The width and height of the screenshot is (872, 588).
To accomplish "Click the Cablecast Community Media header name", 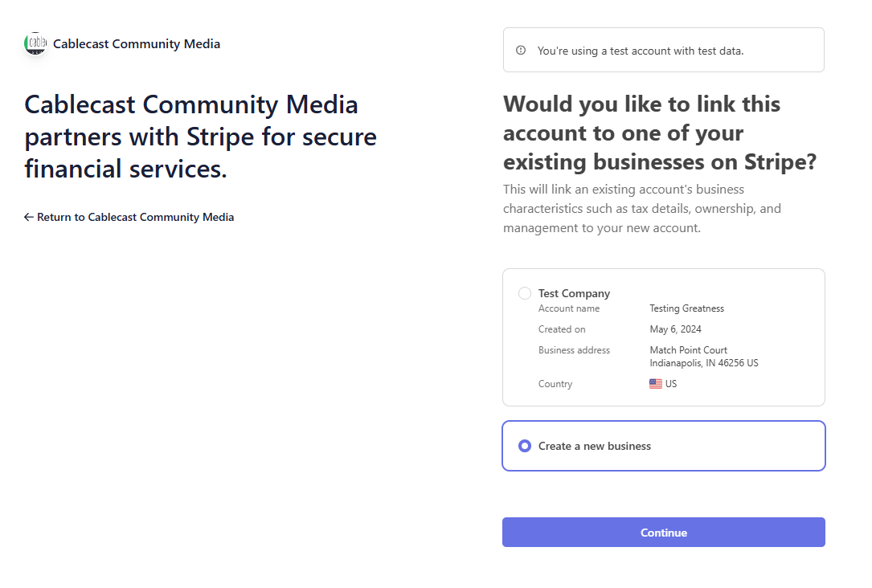I will [x=137, y=44].
